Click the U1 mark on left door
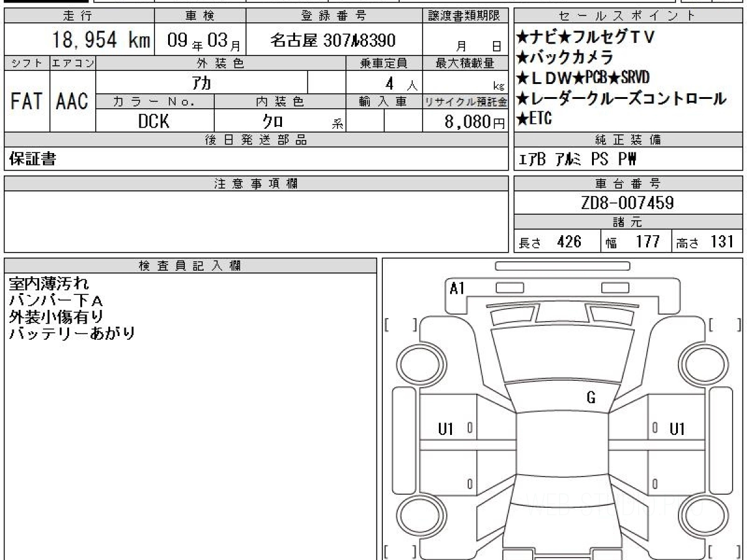747x560 pixels. 446,429
